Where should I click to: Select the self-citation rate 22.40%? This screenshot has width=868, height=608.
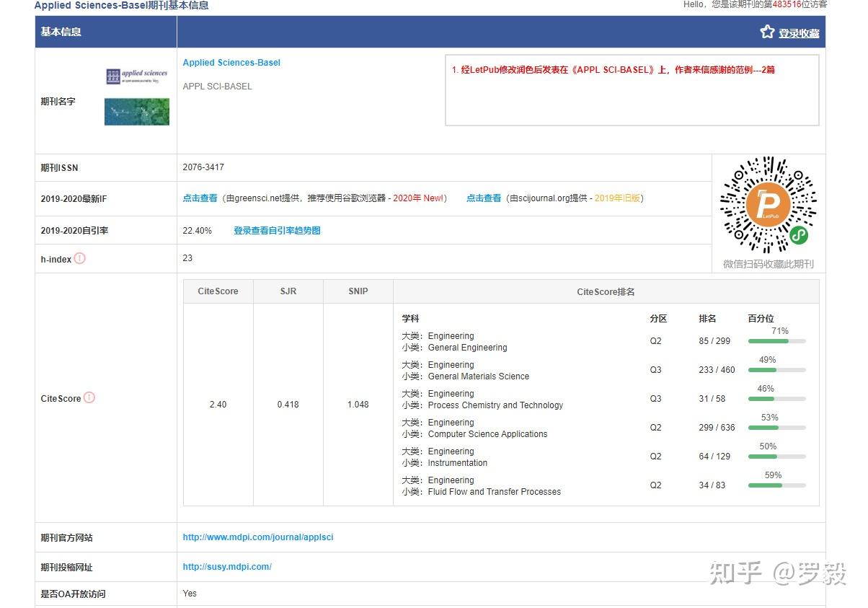pyautogui.click(x=198, y=231)
